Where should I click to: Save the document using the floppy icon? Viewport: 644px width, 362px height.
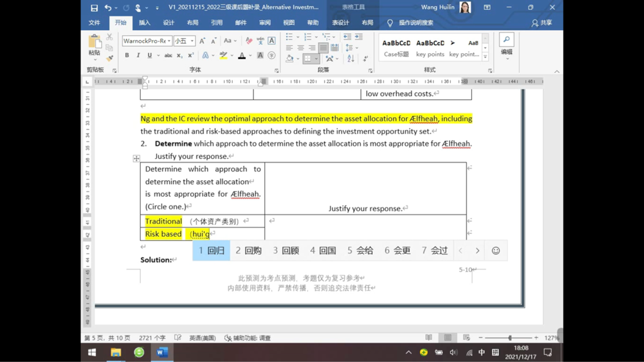pos(94,8)
